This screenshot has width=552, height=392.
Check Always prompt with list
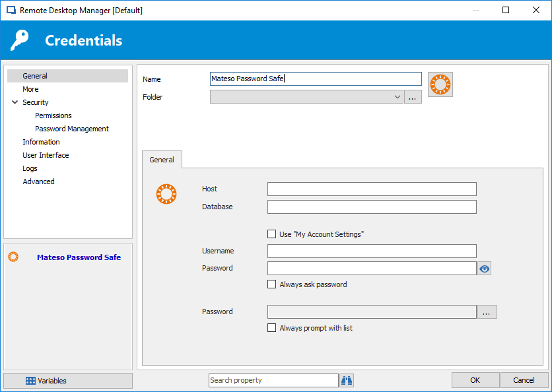[x=271, y=327]
